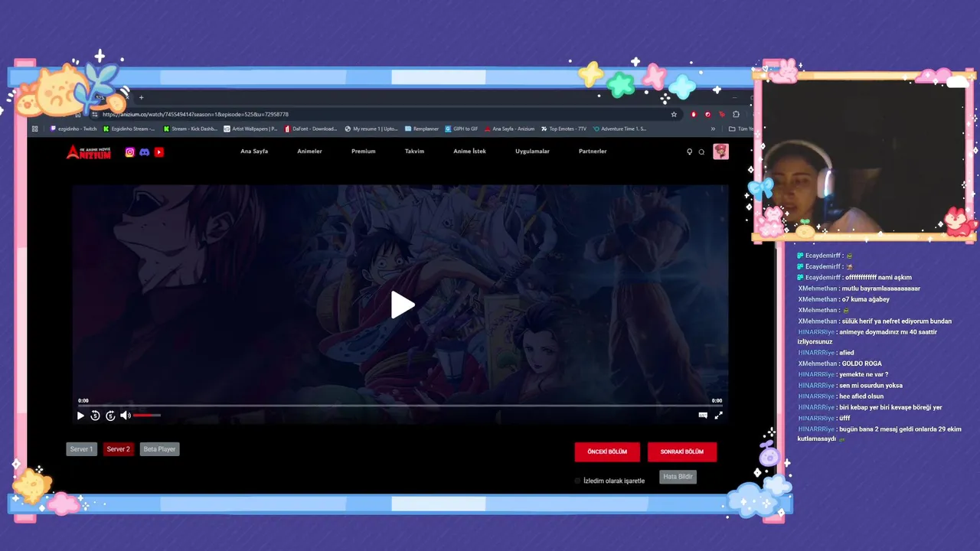Open Artist Wallpapers bookmark
This screenshot has width=980, height=551.
[250, 129]
